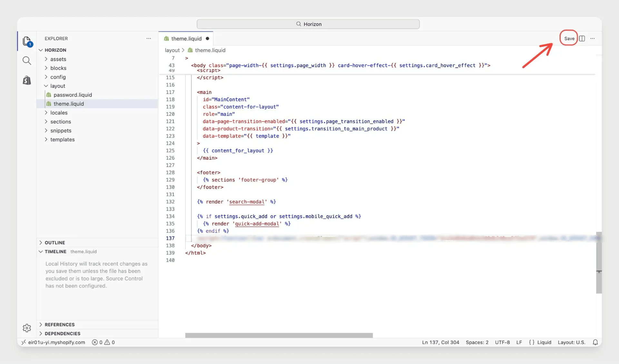Image resolution: width=619 pixels, height=364 pixels.
Task: Click line number 125 in the gutter
Action: 170,151
